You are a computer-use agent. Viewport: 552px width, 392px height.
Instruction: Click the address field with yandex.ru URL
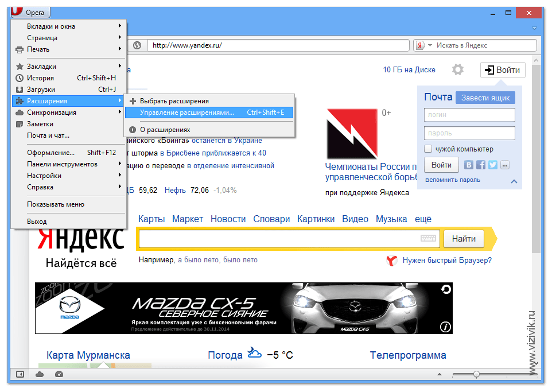278,45
